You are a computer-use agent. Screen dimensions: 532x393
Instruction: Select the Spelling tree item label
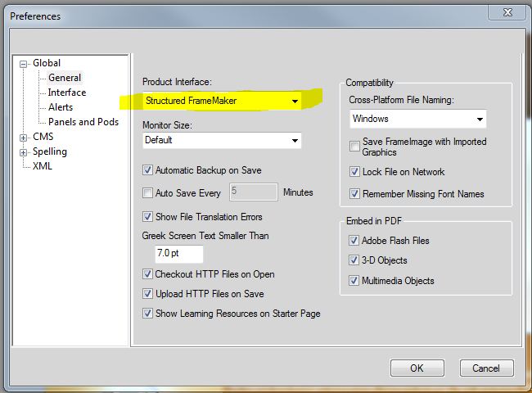(x=50, y=151)
